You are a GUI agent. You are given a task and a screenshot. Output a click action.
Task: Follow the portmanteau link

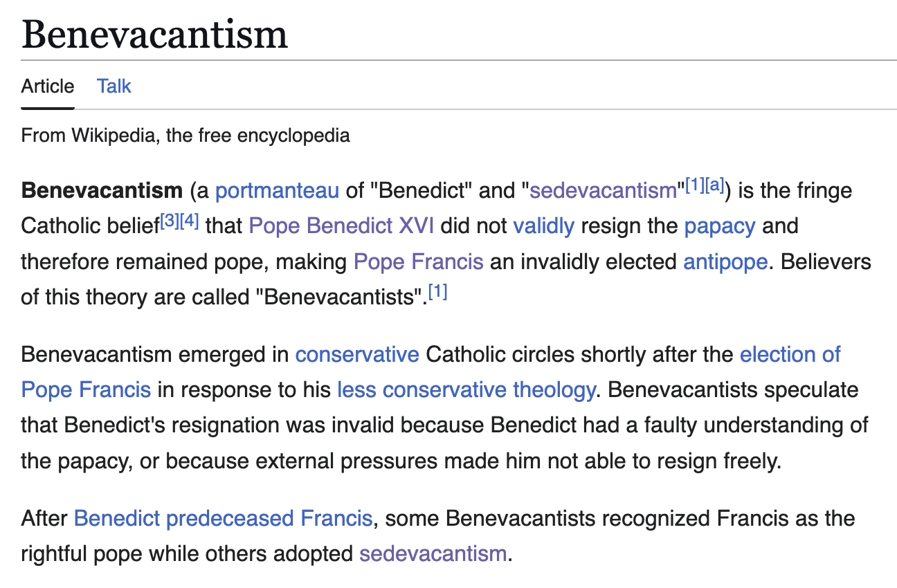[277, 190]
